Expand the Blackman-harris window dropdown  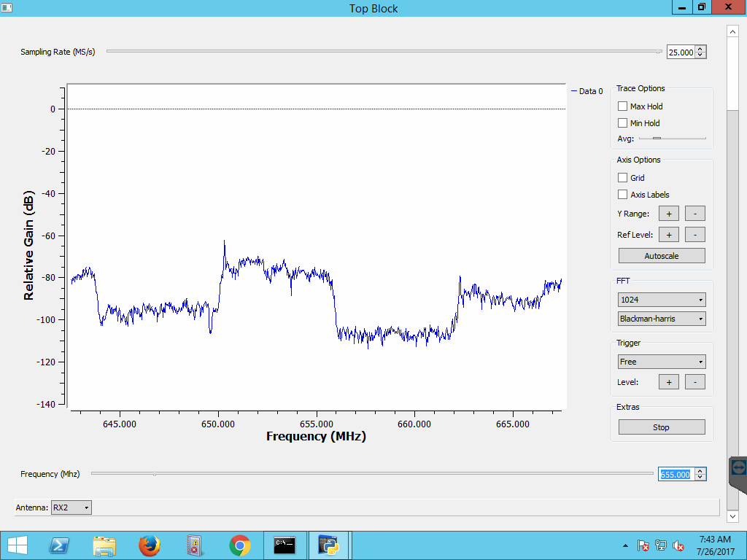(x=662, y=319)
